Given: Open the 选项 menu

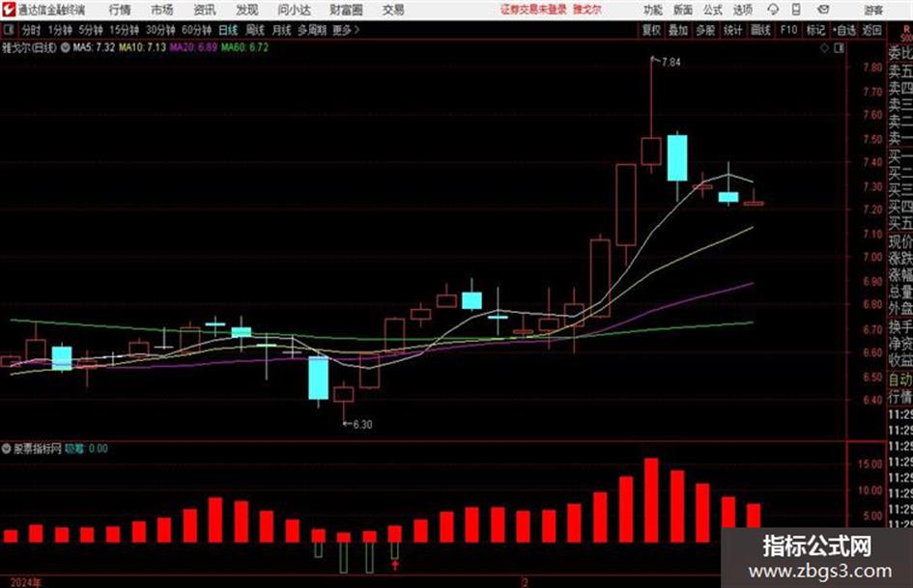Looking at the screenshot, I should click(x=742, y=10).
